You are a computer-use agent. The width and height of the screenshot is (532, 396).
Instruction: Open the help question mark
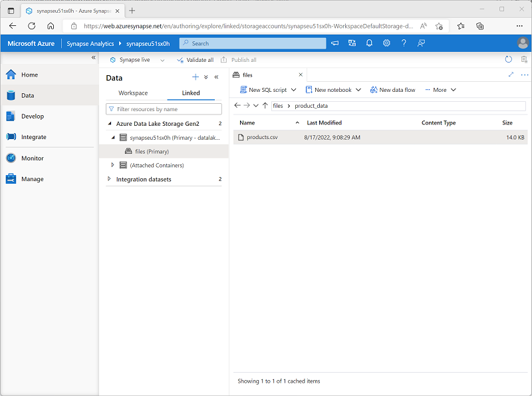tap(404, 43)
